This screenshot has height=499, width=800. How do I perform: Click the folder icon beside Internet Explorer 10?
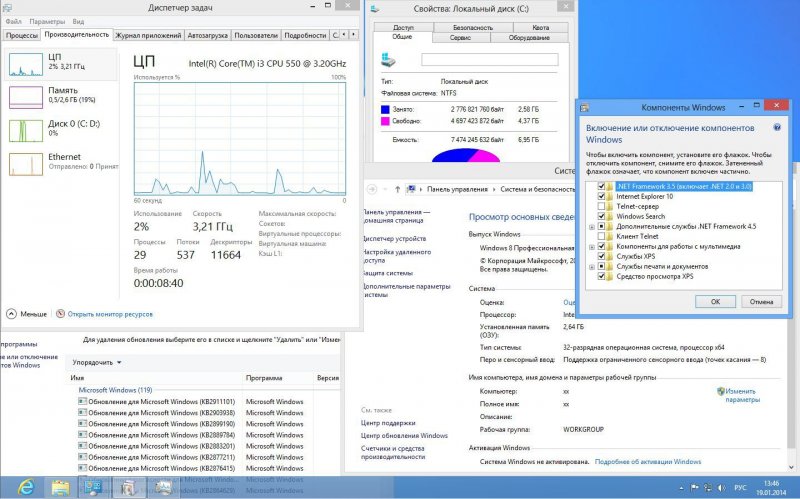coord(610,196)
